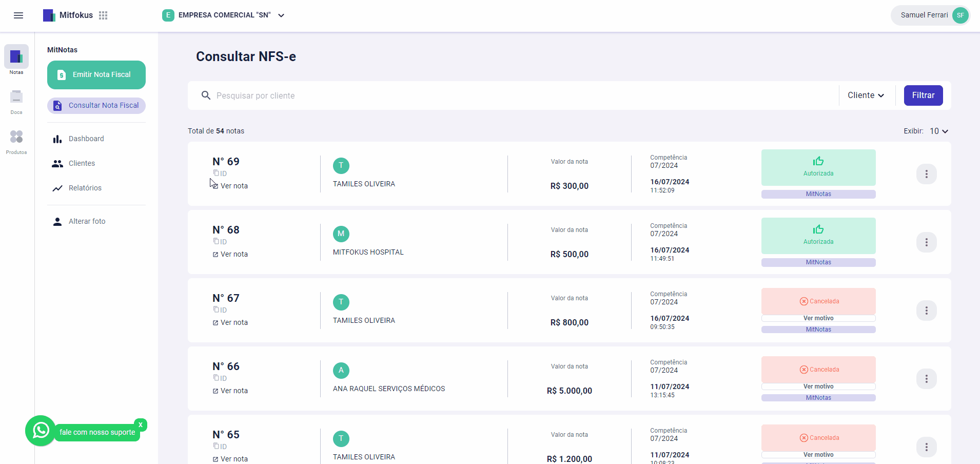Image resolution: width=980 pixels, height=464 pixels.
Task: Open the three-dot menu for note N° 66
Action: pyautogui.click(x=926, y=379)
